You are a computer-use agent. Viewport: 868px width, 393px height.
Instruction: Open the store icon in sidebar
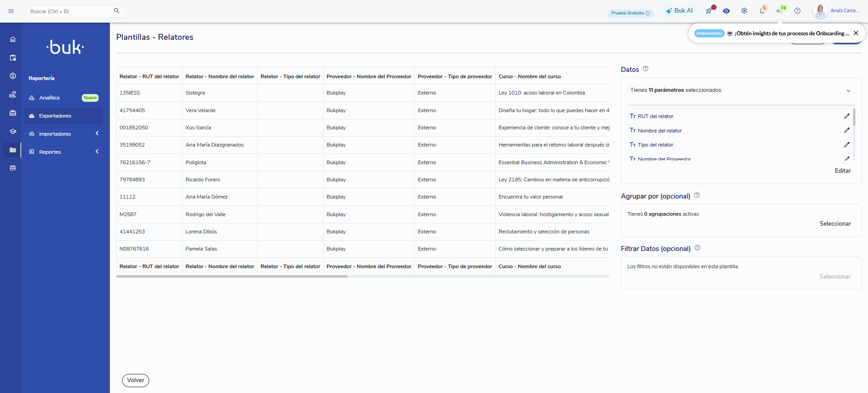point(13,168)
